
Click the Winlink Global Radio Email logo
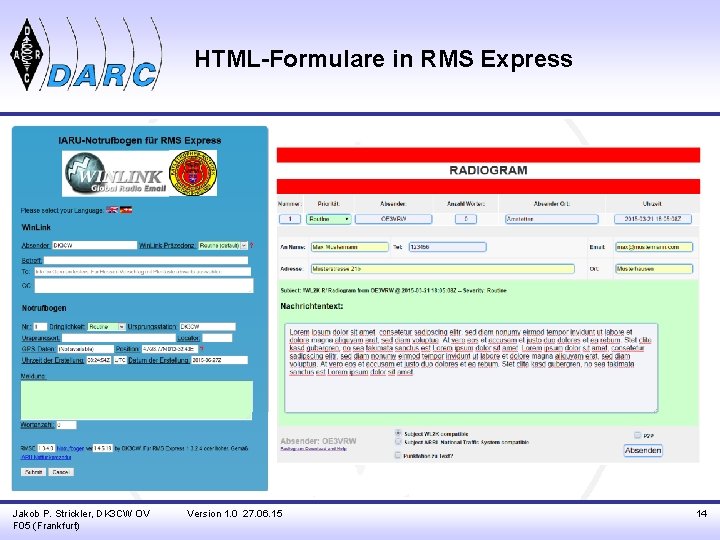click(x=115, y=173)
